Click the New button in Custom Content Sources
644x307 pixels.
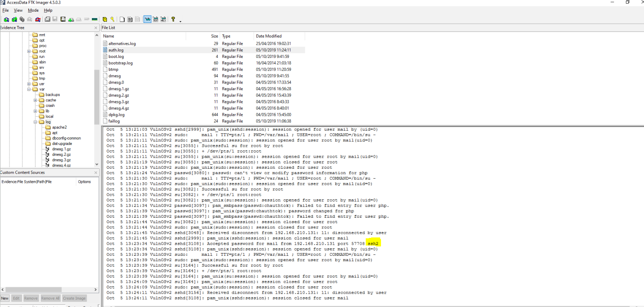(x=4, y=298)
